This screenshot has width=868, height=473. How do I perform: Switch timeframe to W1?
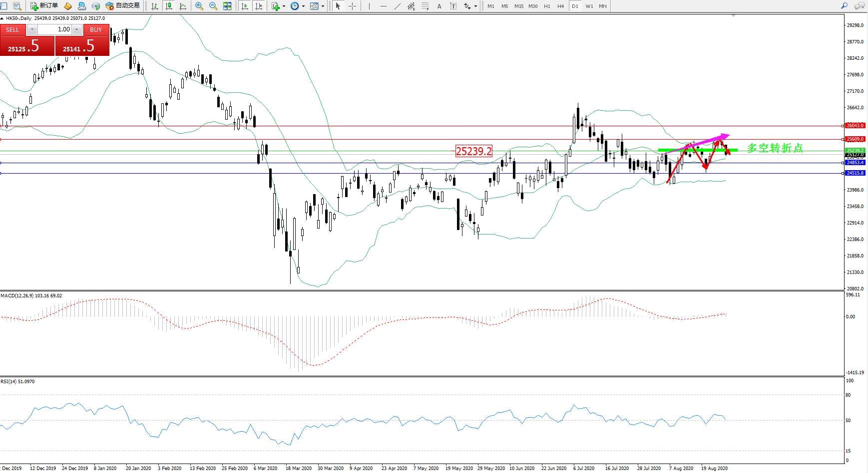[589, 6]
